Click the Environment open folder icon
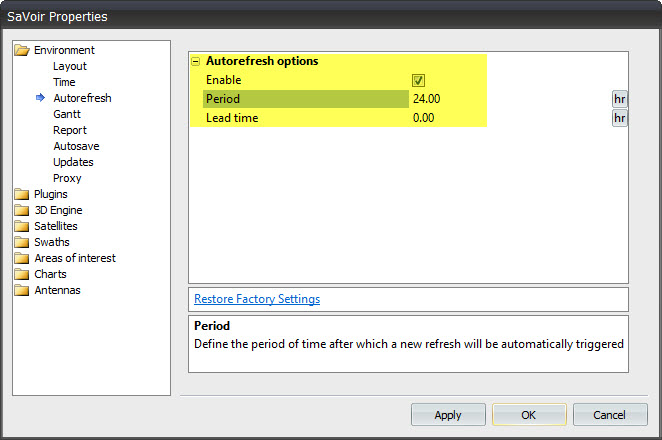 22,50
